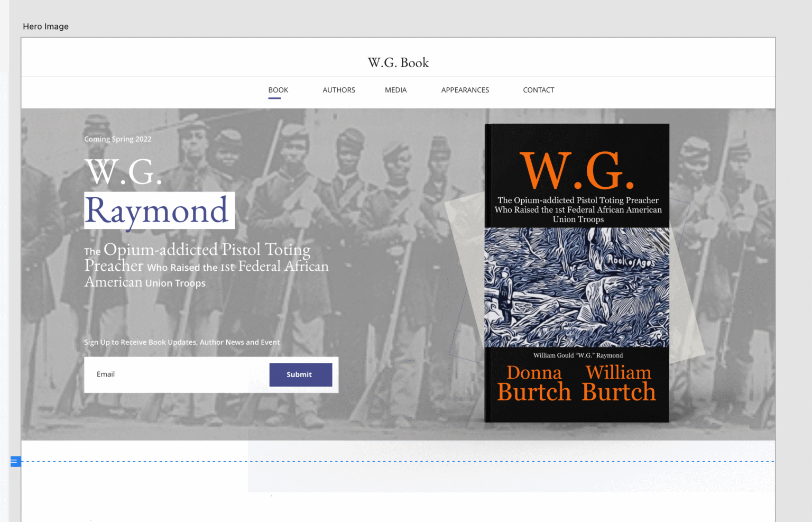Select the white W.G. hero heading
Image resolution: width=812 pixels, height=522 pixels.
(123, 172)
